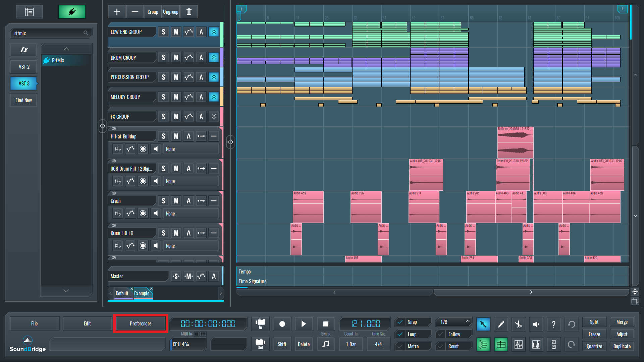Viewport: 644px width, 362px height.
Task: Expand the FX GROUP track
Action: pos(214,117)
